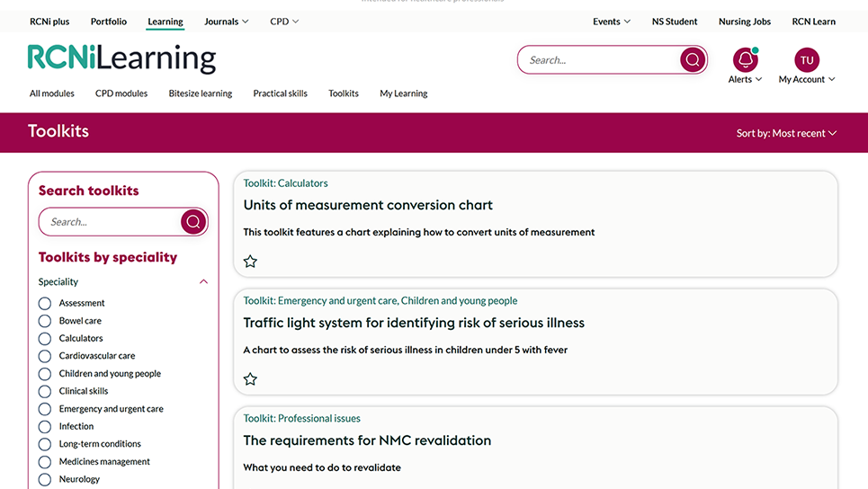Click the Toolkit: Calculators category link

coord(286,183)
